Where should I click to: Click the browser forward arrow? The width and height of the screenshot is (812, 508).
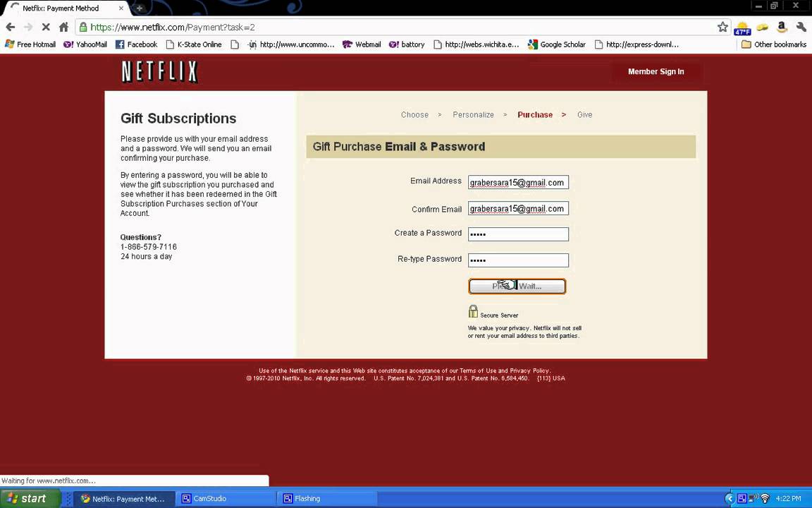pyautogui.click(x=28, y=27)
